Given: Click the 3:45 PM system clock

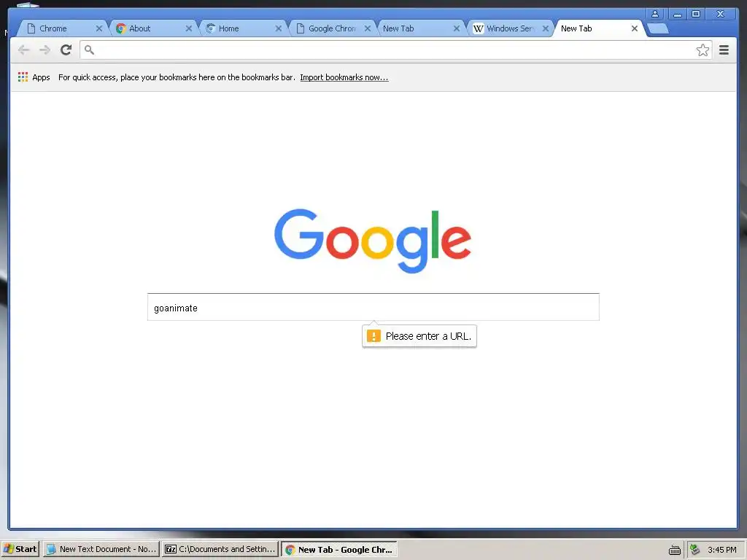Looking at the screenshot, I should click(722, 550).
